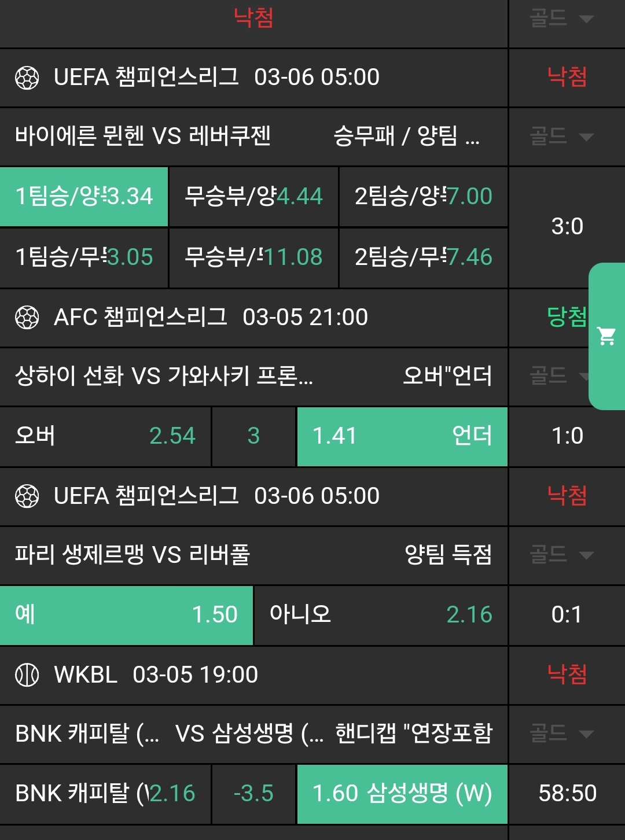
Task: Click the 3:0 score result cell
Action: click(567, 227)
